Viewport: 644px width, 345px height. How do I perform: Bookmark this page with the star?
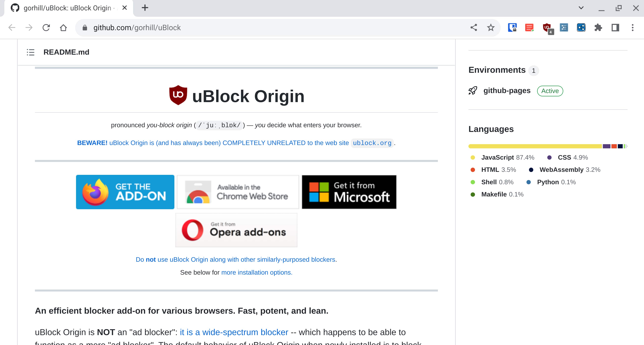491,27
